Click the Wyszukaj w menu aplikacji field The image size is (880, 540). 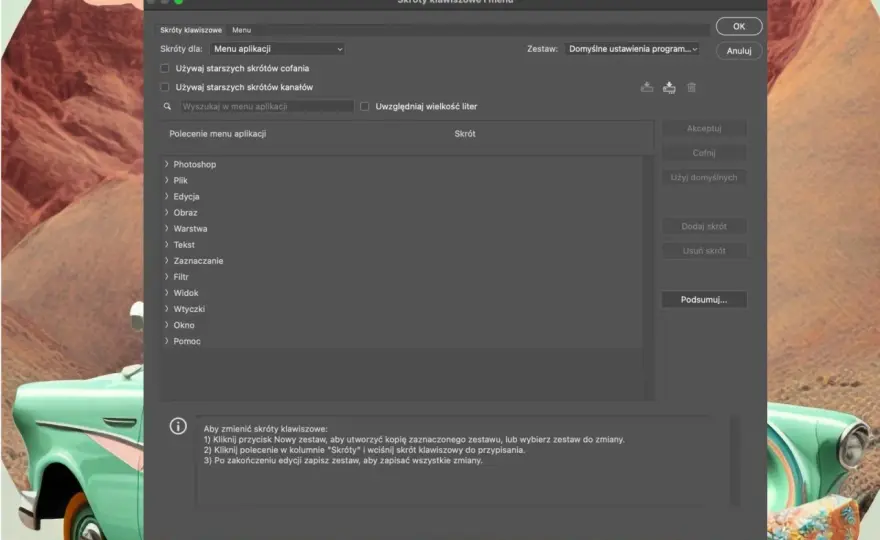click(267, 106)
